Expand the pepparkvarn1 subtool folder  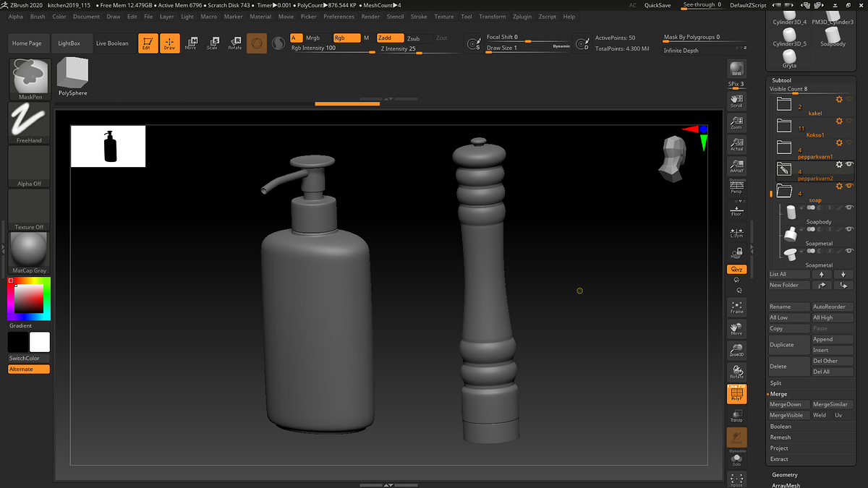(x=783, y=147)
